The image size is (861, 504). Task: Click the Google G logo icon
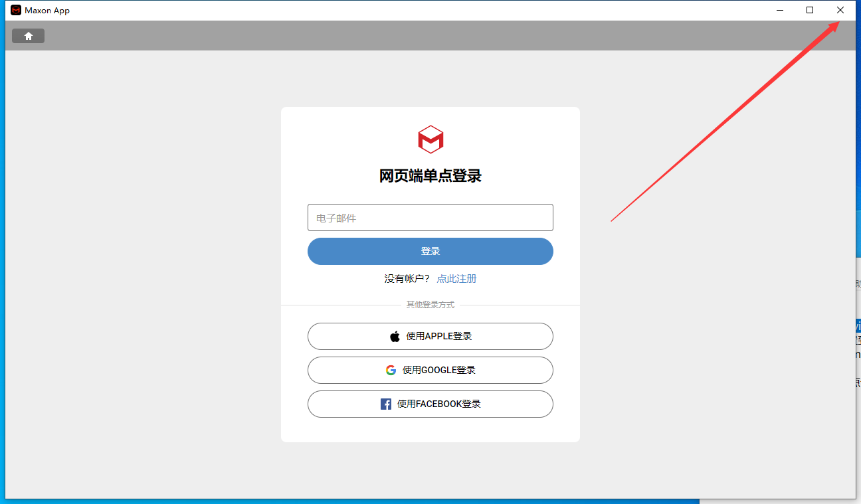click(x=391, y=371)
